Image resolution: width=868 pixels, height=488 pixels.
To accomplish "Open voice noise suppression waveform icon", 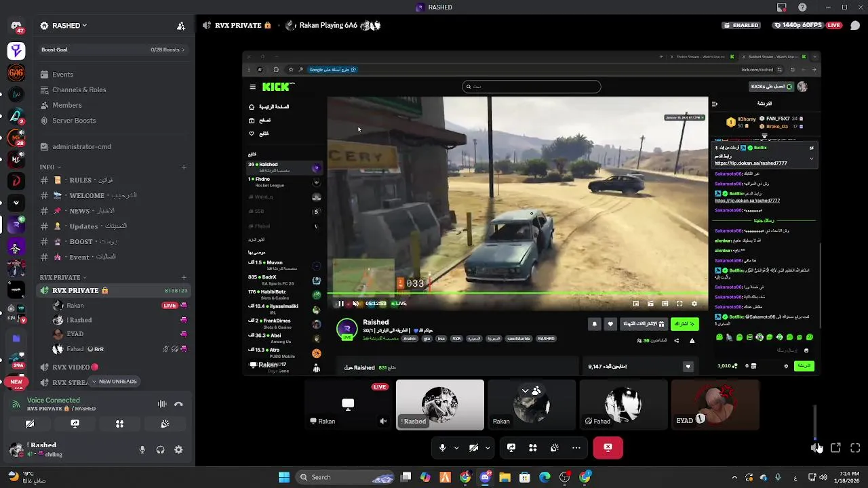I will coord(162,404).
